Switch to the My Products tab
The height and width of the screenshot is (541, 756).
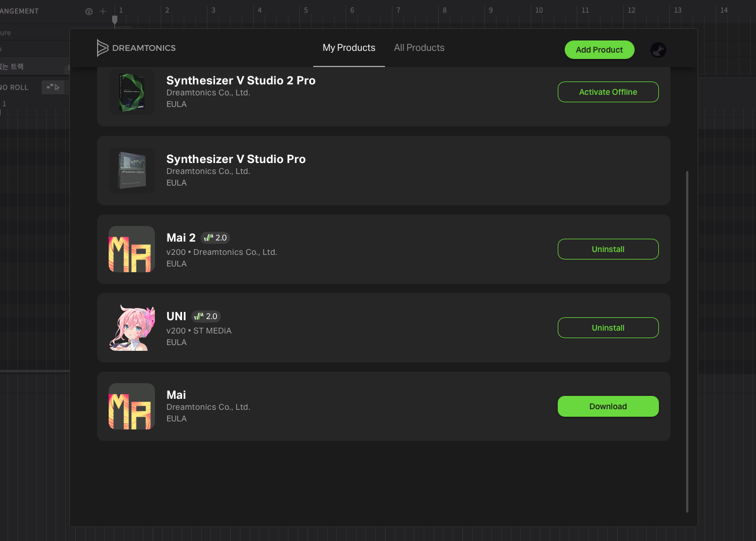[349, 48]
